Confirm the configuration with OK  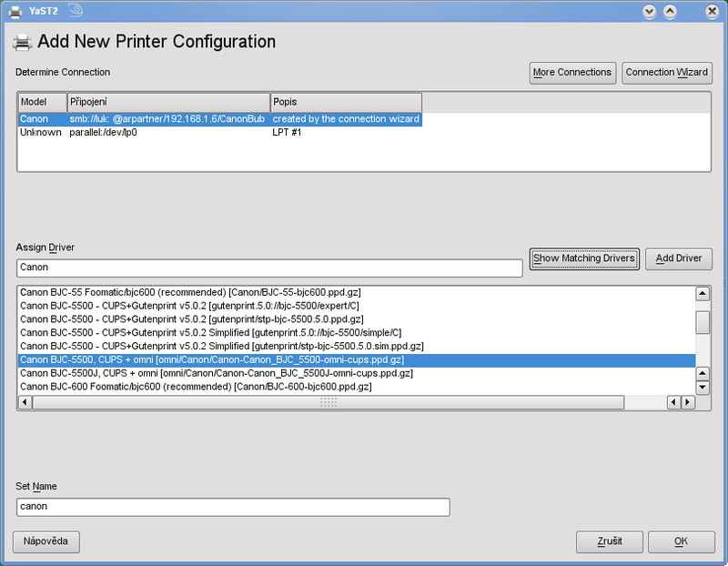click(681, 541)
